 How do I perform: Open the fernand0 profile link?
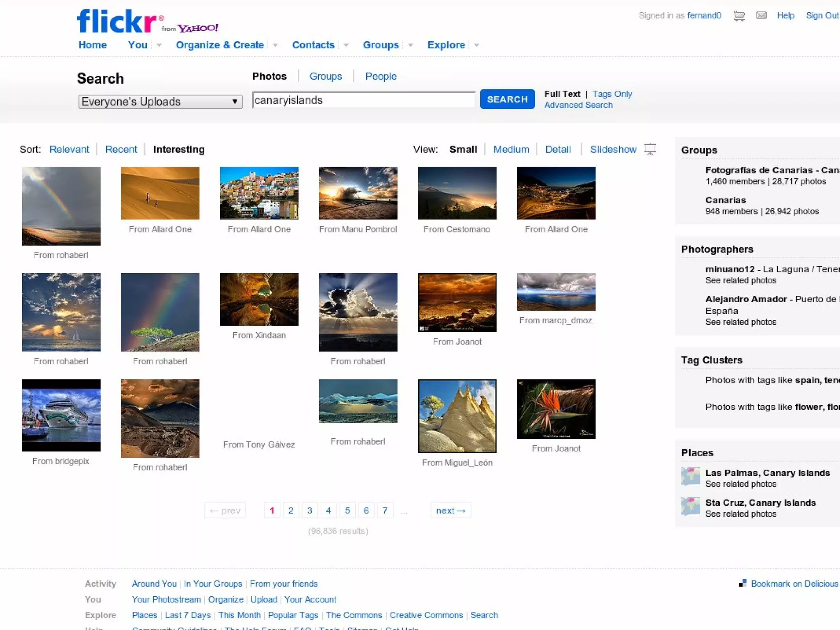coord(704,16)
